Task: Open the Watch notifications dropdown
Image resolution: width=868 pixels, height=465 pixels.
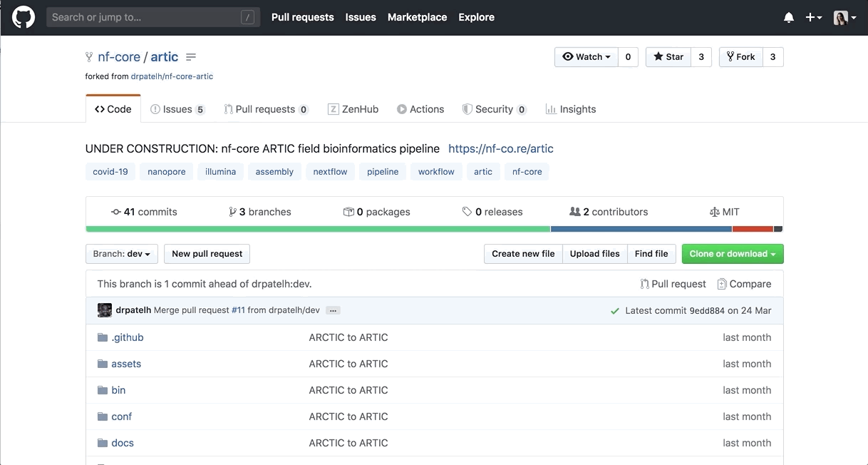Action: click(x=587, y=57)
